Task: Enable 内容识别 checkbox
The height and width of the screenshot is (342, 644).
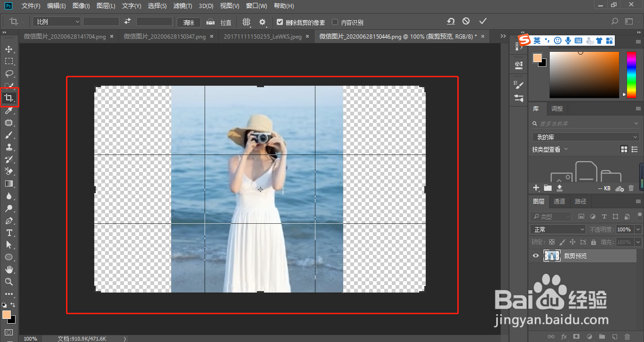Action: tap(335, 22)
